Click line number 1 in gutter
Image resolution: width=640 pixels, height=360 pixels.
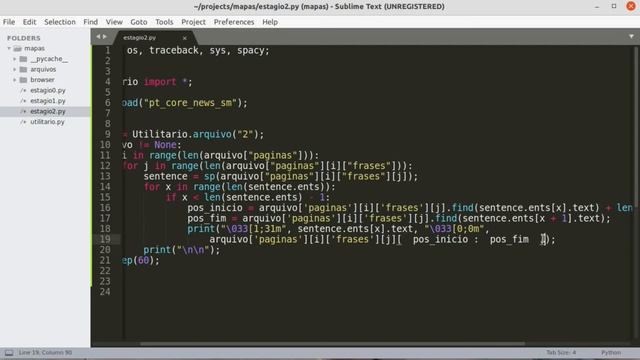coord(108,51)
